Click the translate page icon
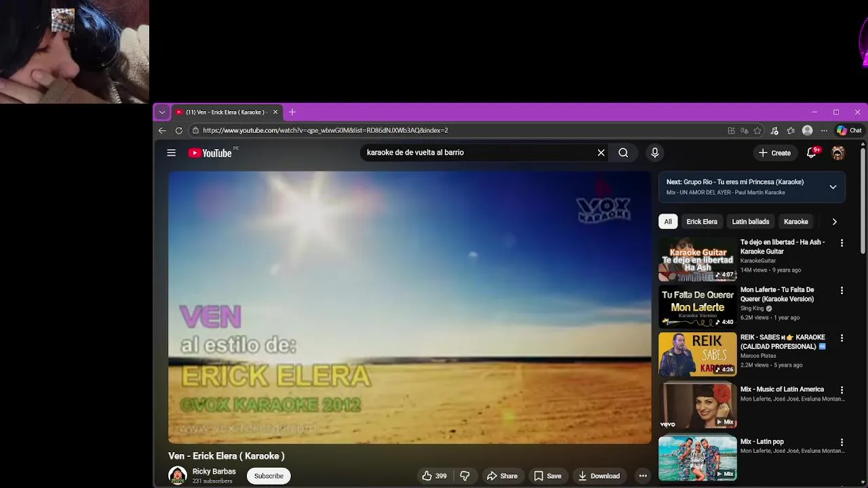This screenshot has width=868, height=488. pyautogui.click(x=744, y=130)
